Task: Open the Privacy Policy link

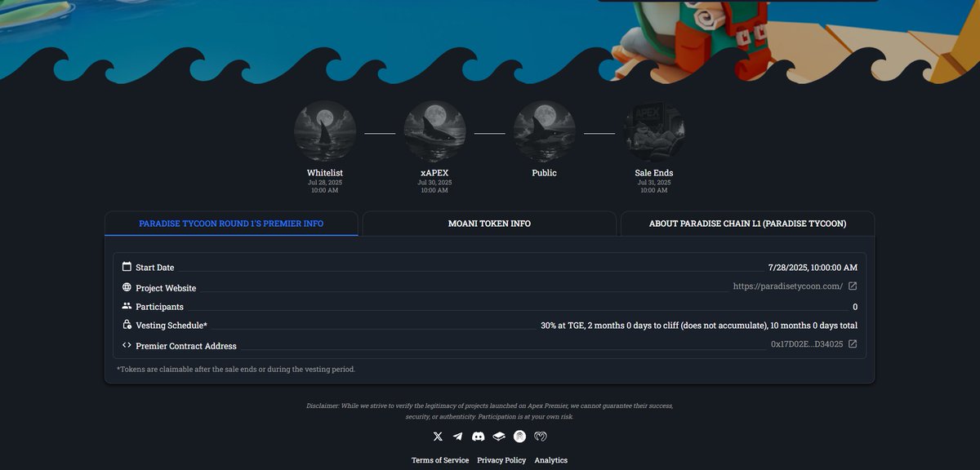Action: tap(501, 459)
